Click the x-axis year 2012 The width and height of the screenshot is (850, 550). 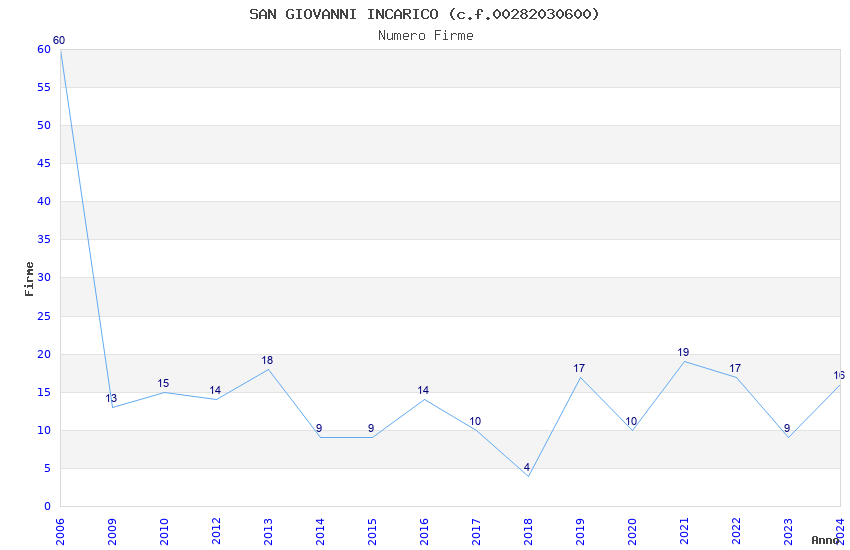[216, 532]
